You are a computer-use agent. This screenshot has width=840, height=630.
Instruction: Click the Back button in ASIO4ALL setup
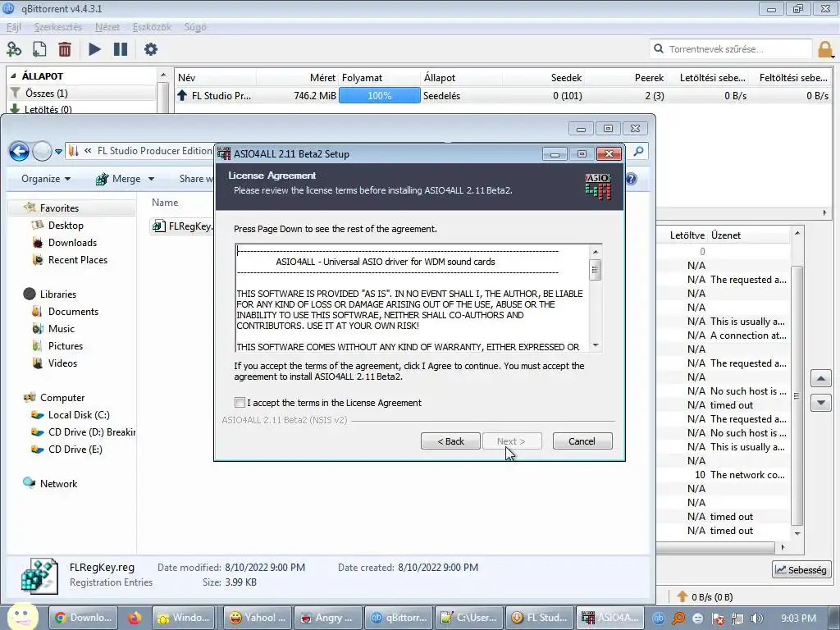(450, 441)
